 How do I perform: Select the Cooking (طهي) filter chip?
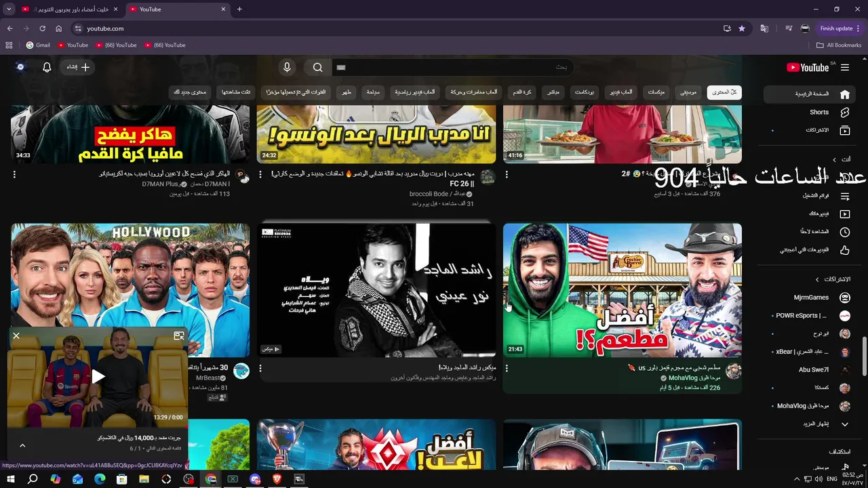347,92
